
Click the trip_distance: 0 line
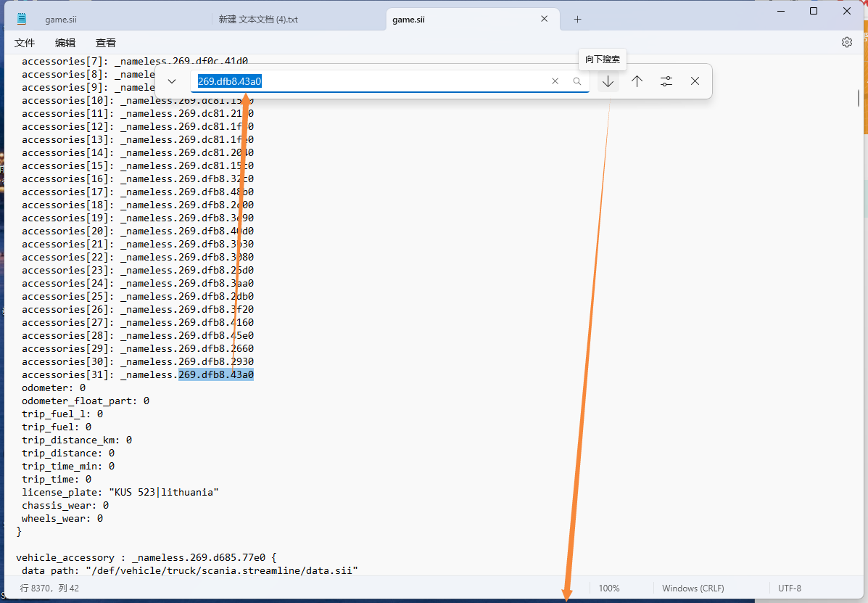(x=68, y=453)
